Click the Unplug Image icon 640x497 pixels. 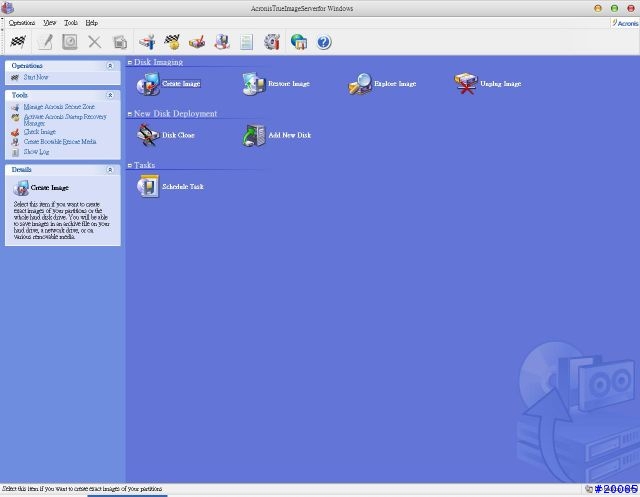[x=466, y=84]
